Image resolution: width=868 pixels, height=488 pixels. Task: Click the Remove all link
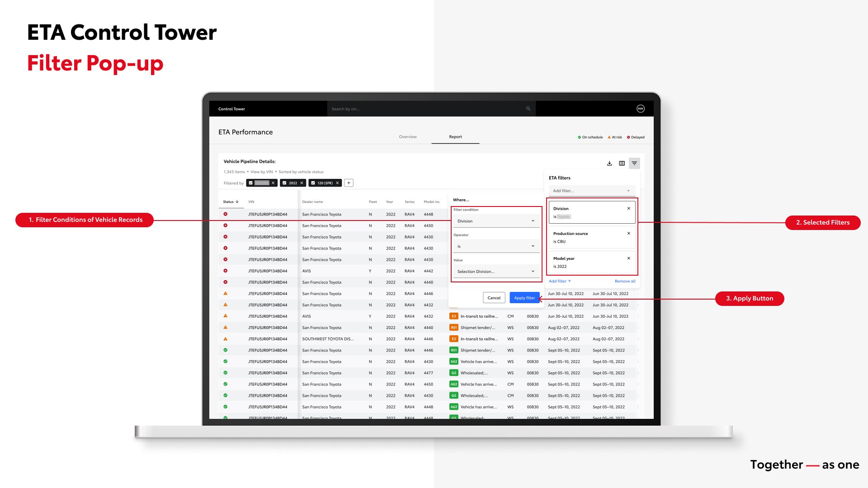(x=625, y=281)
